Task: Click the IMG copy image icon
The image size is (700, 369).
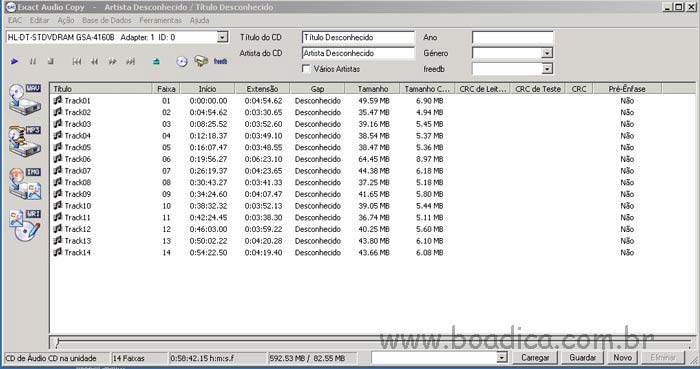Action: (x=25, y=183)
